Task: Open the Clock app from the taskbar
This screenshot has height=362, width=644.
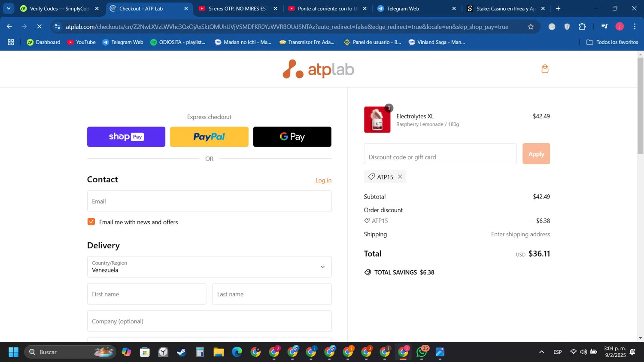Action: point(163,352)
